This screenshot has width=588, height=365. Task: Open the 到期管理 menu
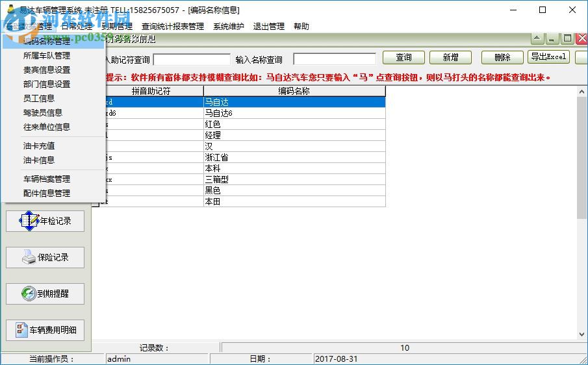[x=117, y=26]
